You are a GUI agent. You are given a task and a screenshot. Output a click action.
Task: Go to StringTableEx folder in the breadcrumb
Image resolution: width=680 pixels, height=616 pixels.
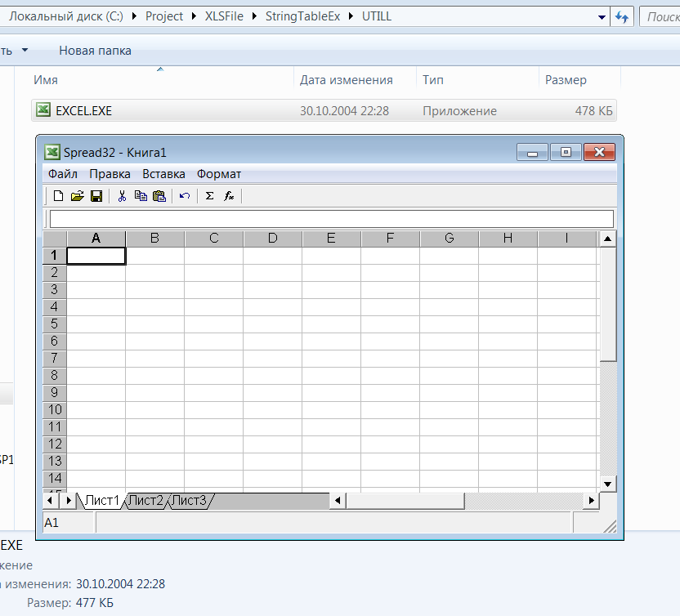tap(302, 16)
